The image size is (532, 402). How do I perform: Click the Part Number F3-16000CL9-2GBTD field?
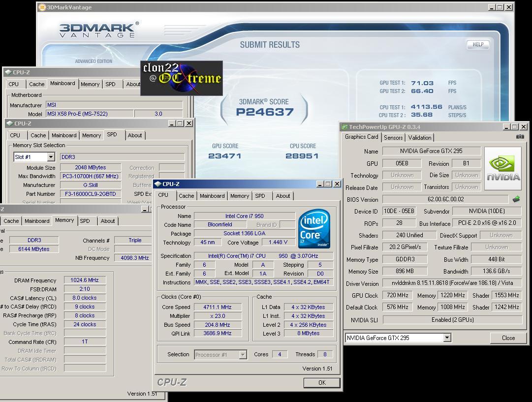pos(90,194)
